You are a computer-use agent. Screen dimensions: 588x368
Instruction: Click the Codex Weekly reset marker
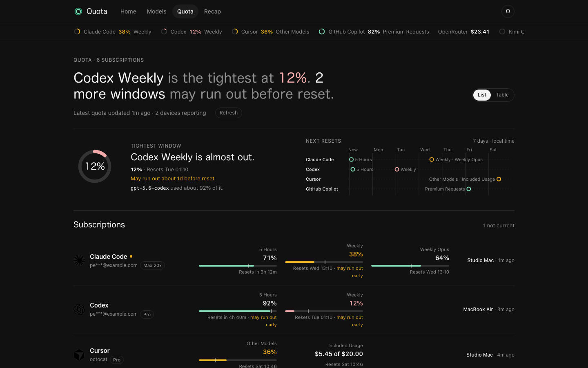tap(397, 169)
